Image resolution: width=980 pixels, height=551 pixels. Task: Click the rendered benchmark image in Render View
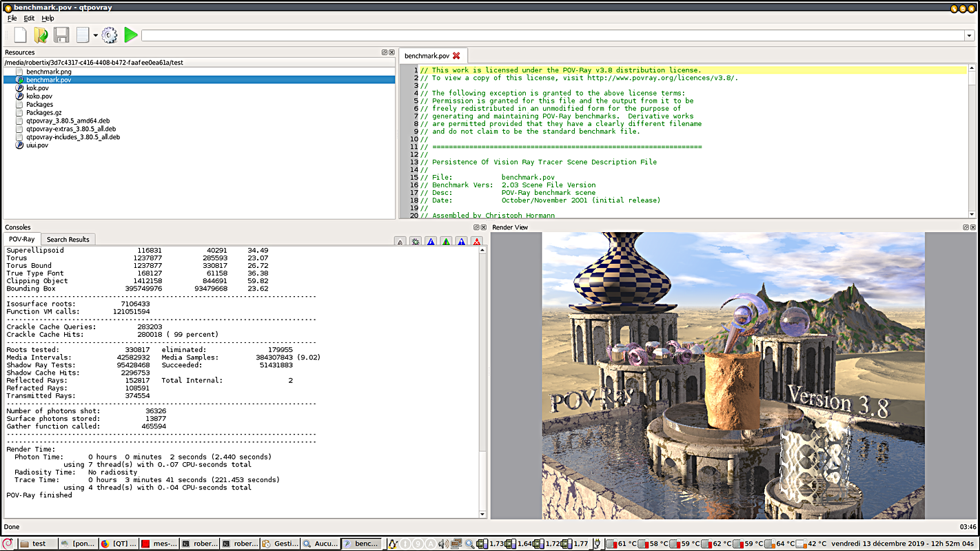coord(733,375)
